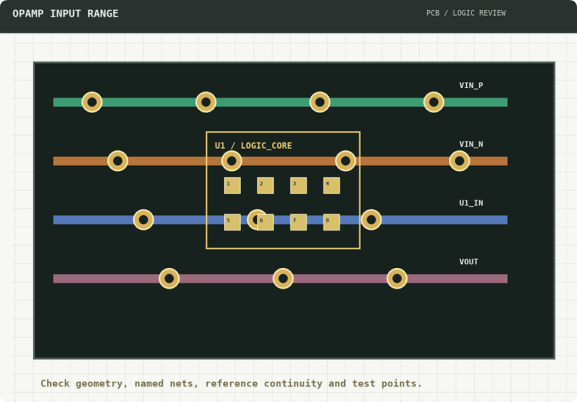Click the VOUT net label
The image size is (577, 402).
(x=468, y=262)
